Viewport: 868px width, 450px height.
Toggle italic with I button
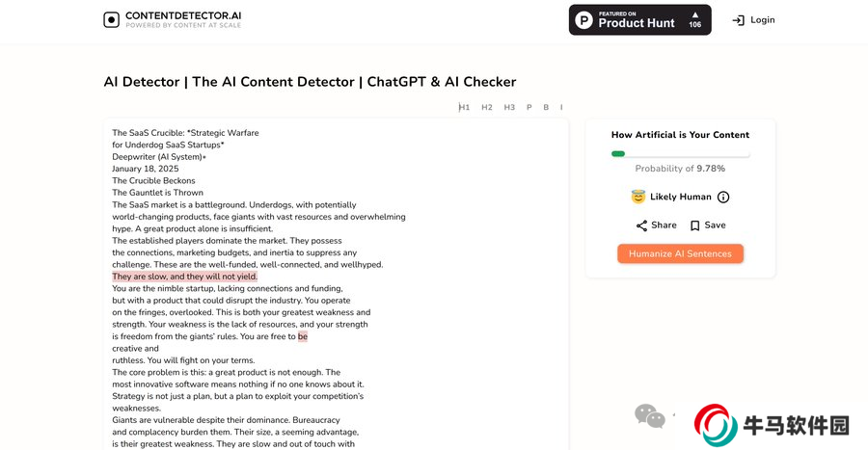pyautogui.click(x=561, y=107)
